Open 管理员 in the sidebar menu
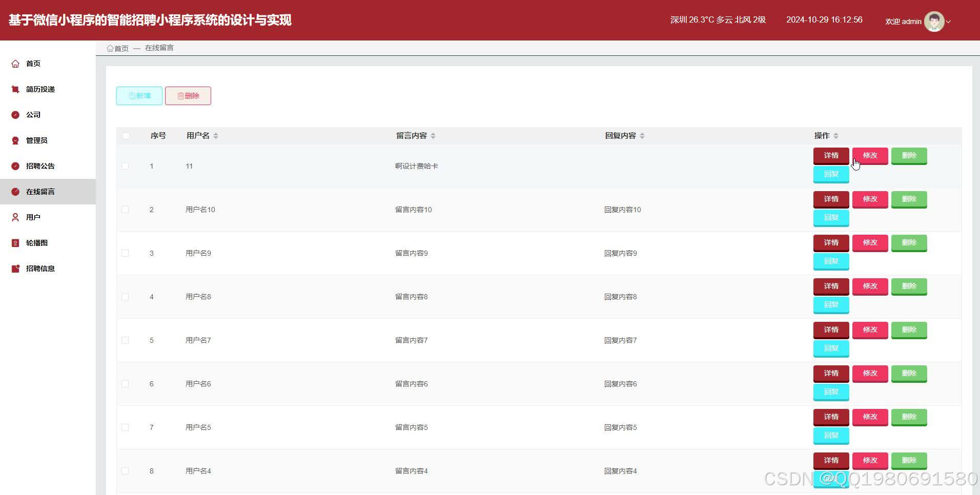This screenshot has width=980, height=495. 48,140
